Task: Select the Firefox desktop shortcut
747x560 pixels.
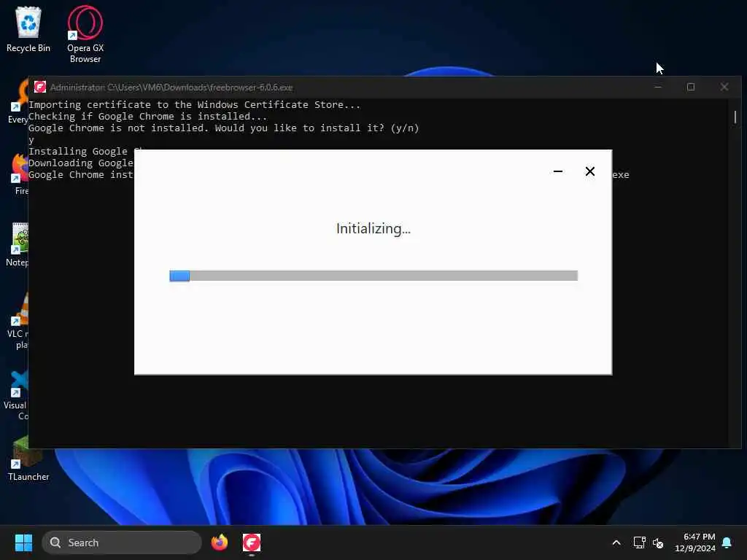Action: click(x=19, y=174)
